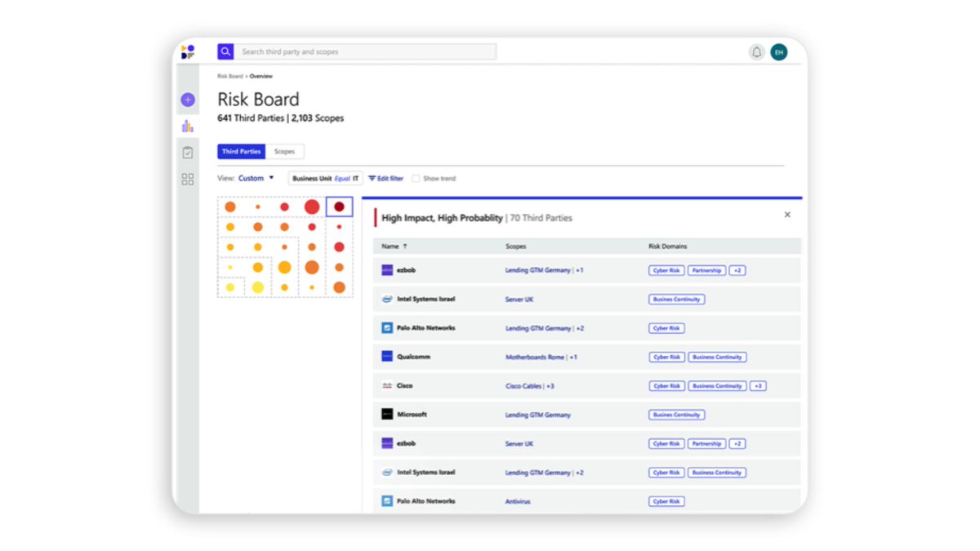Click ezbob logo in Lending GTM Germany +1 row
Image resolution: width=980 pixels, height=551 pixels.
pos(387,270)
